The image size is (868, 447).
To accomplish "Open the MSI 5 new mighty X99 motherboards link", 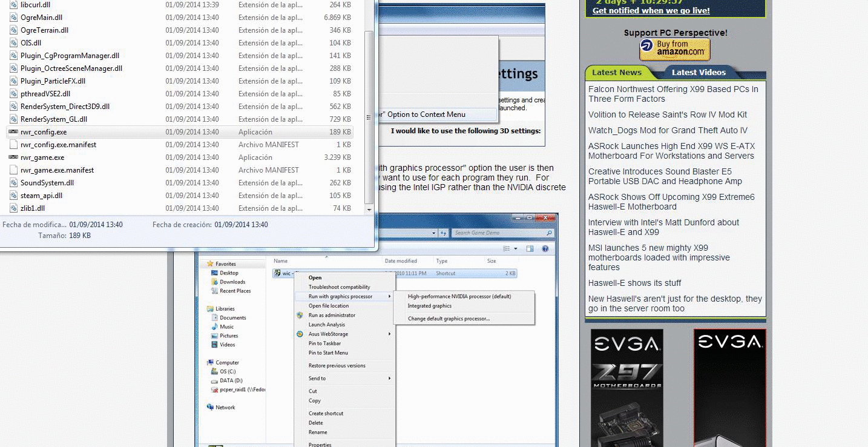I will click(659, 257).
